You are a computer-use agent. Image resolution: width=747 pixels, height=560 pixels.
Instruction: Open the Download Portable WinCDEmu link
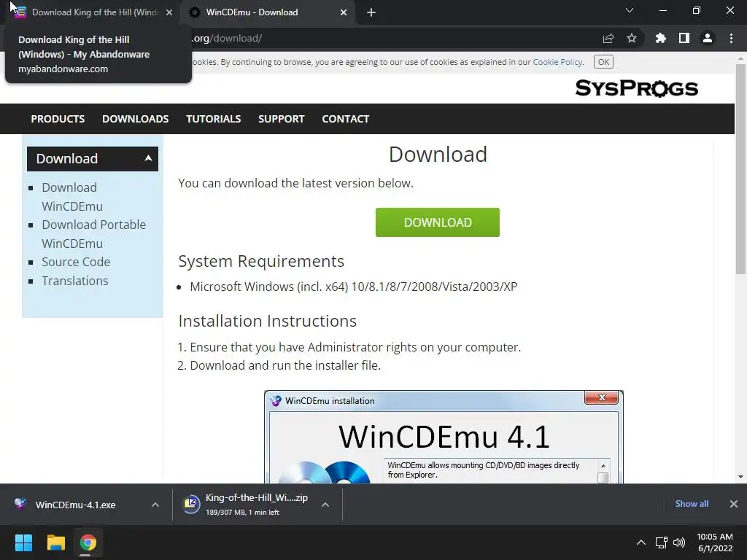pos(93,234)
